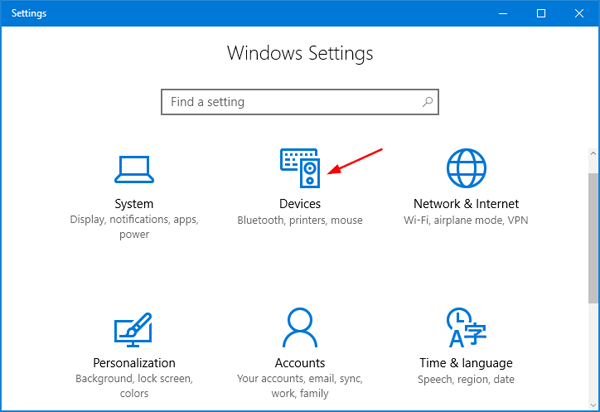
Task: Open the System laptop icon
Action: tap(134, 169)
